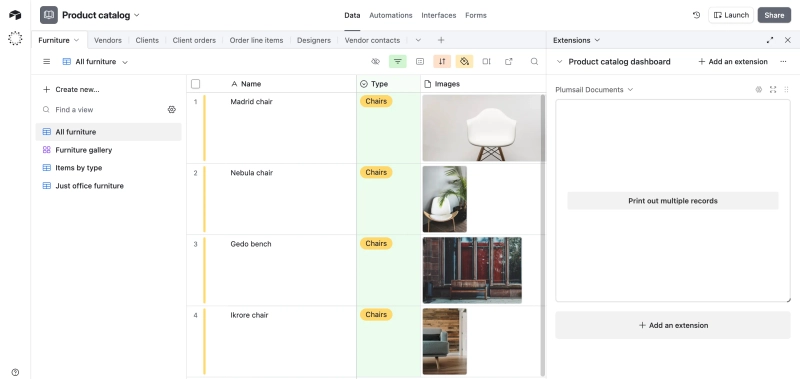Click the loading spinner sidebar icon
Image resolution: width=800 pixels, height=379 pixels.
[15, 38]
